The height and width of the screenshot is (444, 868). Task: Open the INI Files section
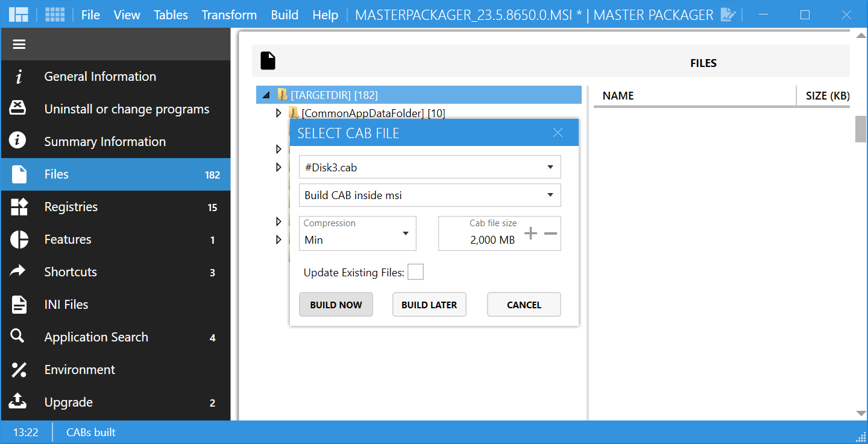tap(116, 305)
